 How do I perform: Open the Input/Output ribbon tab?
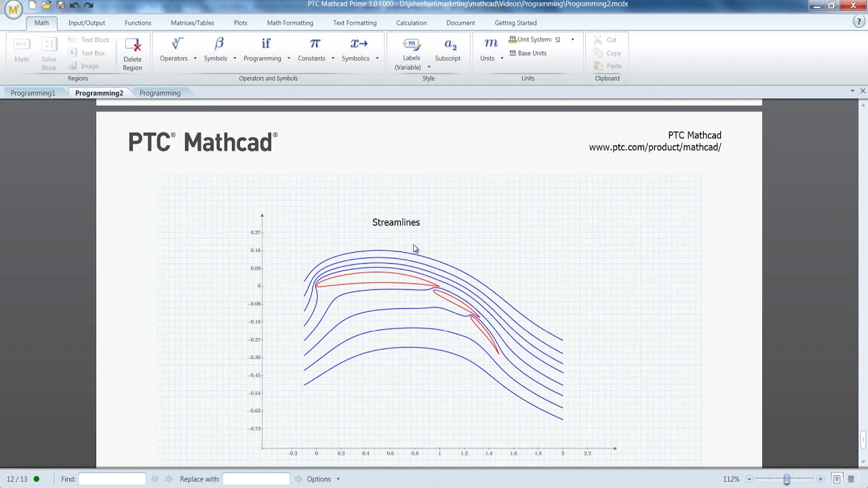tap(87, 22)
